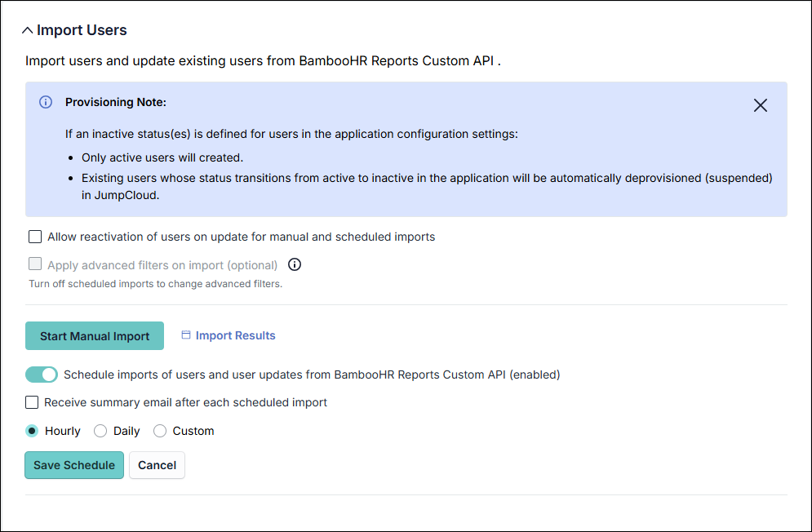Screen dimensions: 812x532
Task: Save the import schedule
Action: [74, 465]
